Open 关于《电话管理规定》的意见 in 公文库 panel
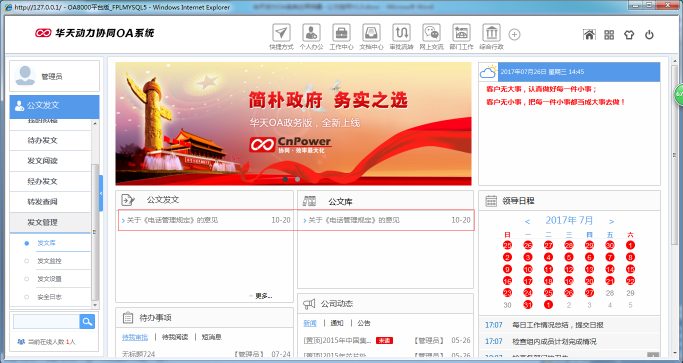Image resolution: width=683 pixels, height=363 pixels. [354, 221]
